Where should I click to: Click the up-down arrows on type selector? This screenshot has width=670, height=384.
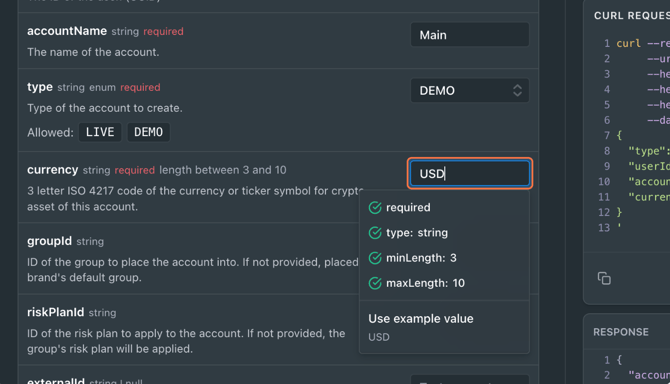tap(517, 91)
